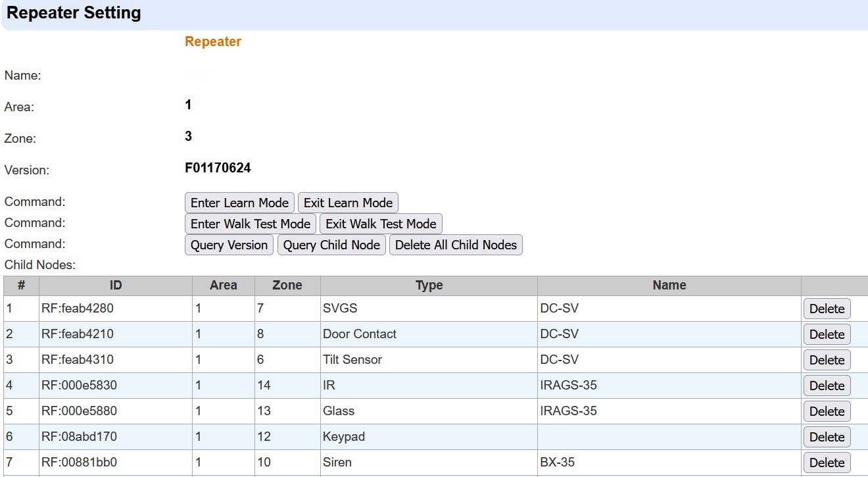Click the Repeater orange heading
The width and height of the screenshot is (868, 477).
213,41
